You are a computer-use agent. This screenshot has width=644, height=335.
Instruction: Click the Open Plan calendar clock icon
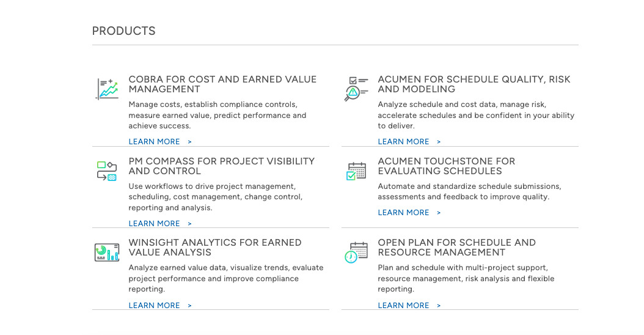point(356,252)
